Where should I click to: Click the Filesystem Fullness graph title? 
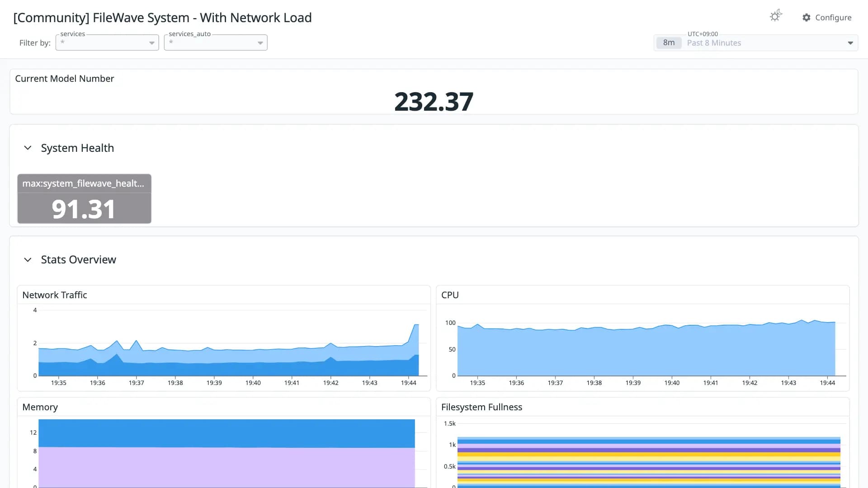481,407
